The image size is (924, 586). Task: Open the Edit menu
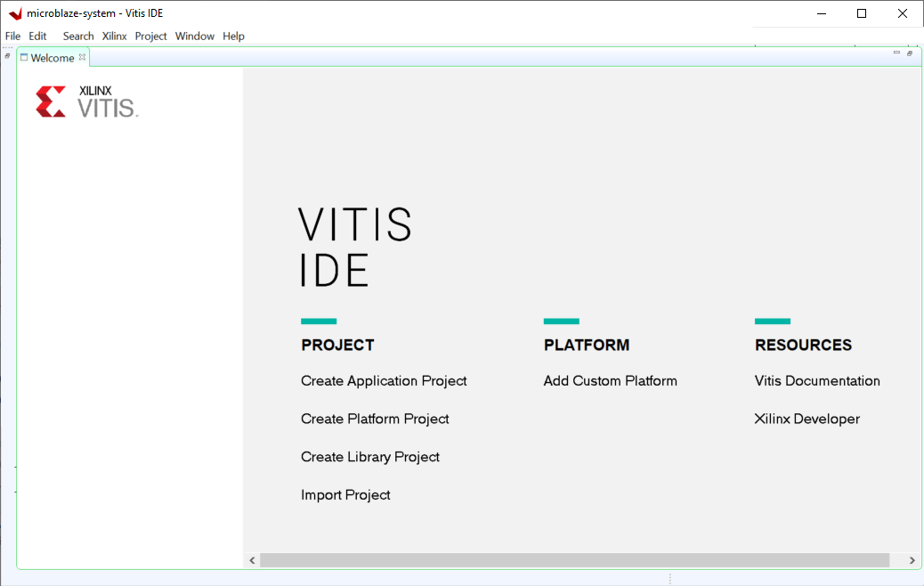coord(37,36)
